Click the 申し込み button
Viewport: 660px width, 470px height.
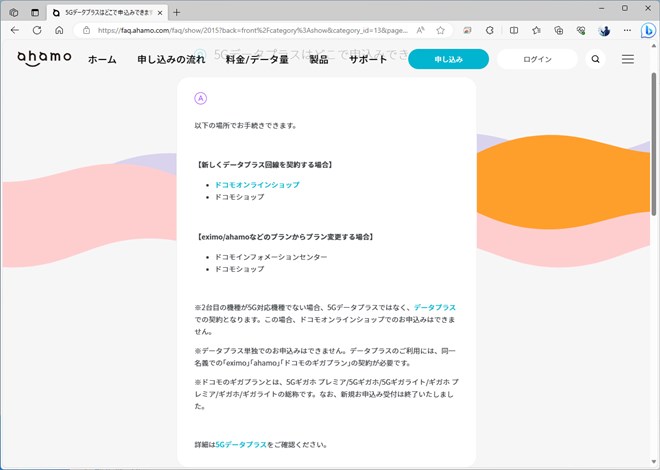tap(449, 59)
